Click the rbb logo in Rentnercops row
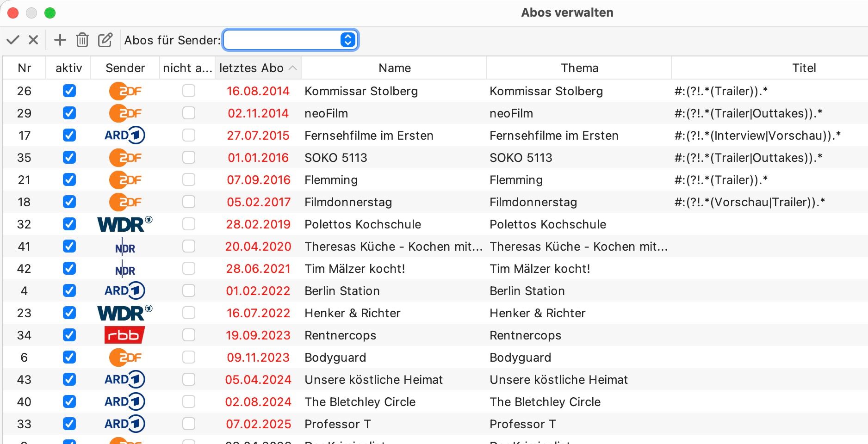 (x=124, y=335)
